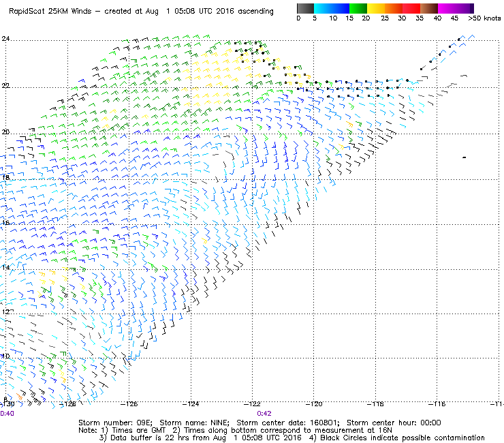The width and height of the screenshot is (504, 443).
Task: Click the magenta 40-45 knots legend color
Action: [x=447, y=8]
